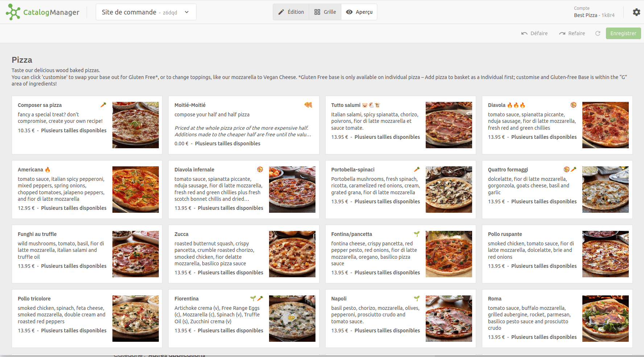
Task: Click the 0.00 € price on Moitié-Moitié
Action: coord(181,144)
